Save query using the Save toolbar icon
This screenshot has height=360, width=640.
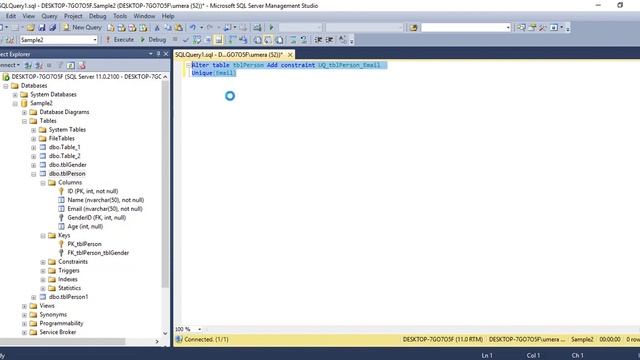(42, 27)
